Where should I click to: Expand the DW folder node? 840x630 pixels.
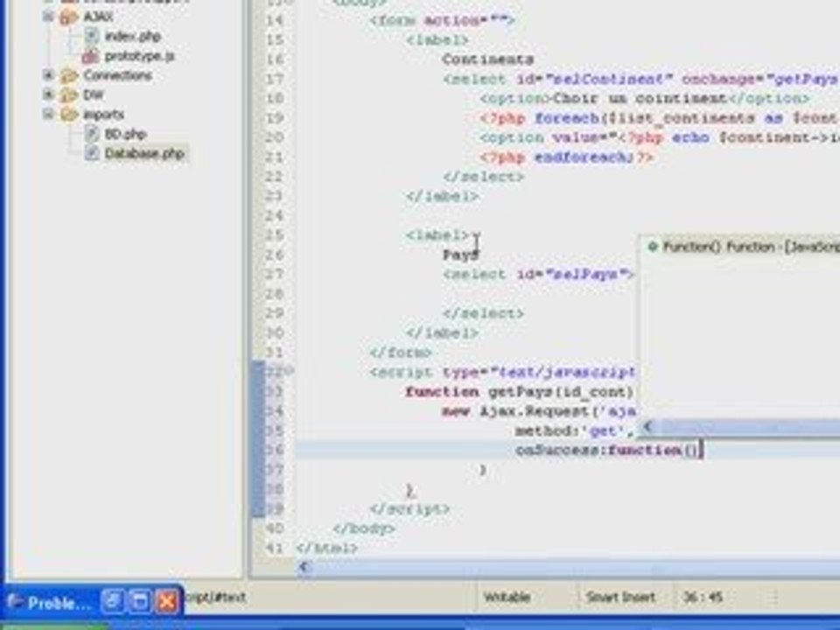tap(48, 94)
